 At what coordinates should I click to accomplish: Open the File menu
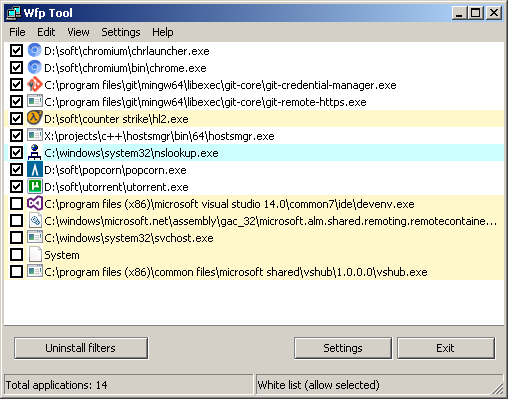coord(17,32)
